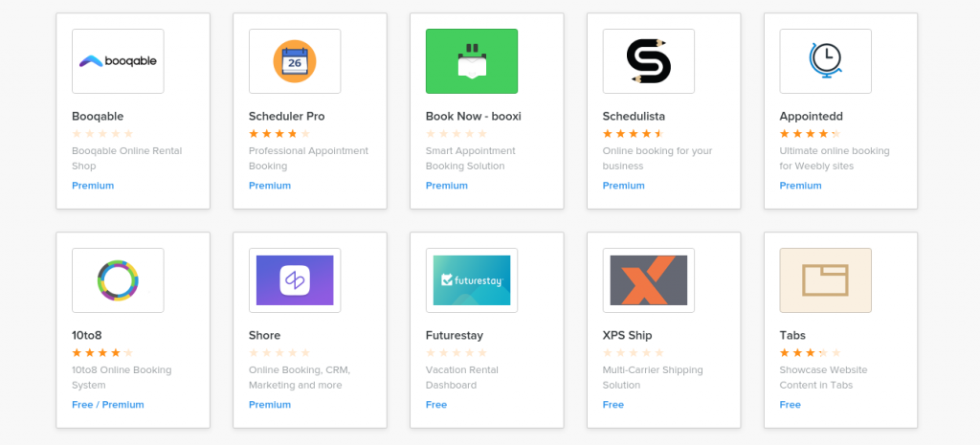Click Scheduler Pro's four-star rating
This screenshot has height=445, width=980.
(x=279, y=134)
